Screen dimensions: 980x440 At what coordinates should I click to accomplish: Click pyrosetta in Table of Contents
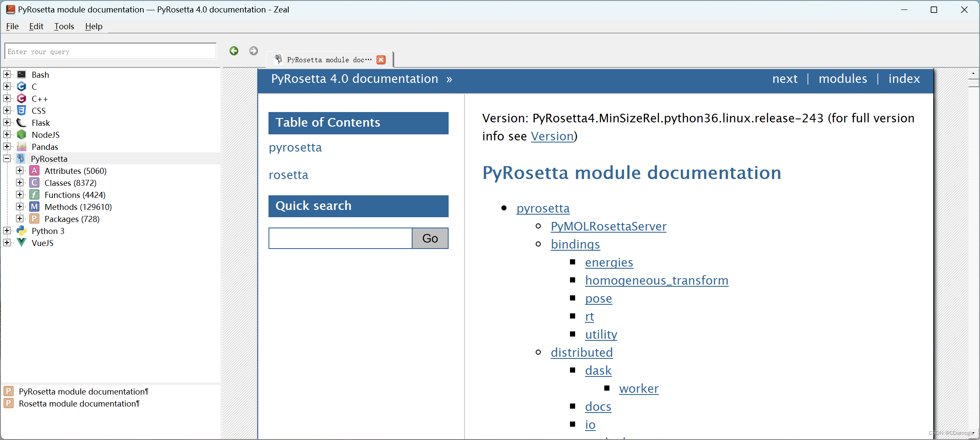pos(295,148)
